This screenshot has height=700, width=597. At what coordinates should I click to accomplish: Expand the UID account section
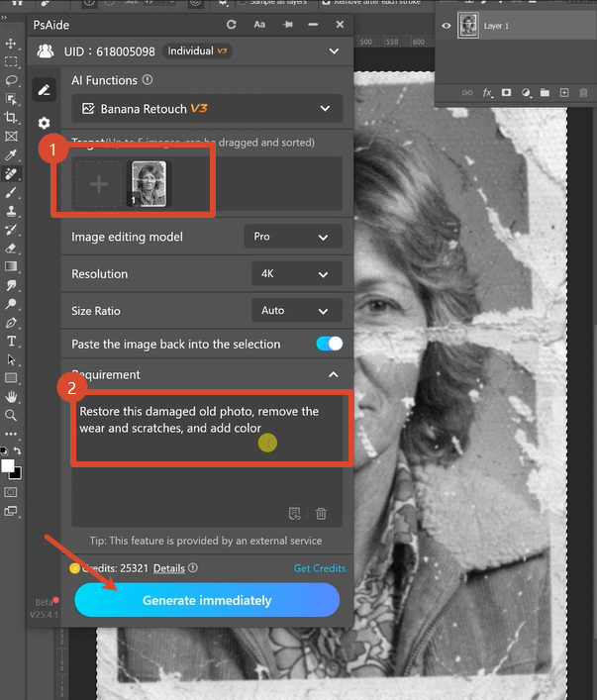click(x=334, y=50)
